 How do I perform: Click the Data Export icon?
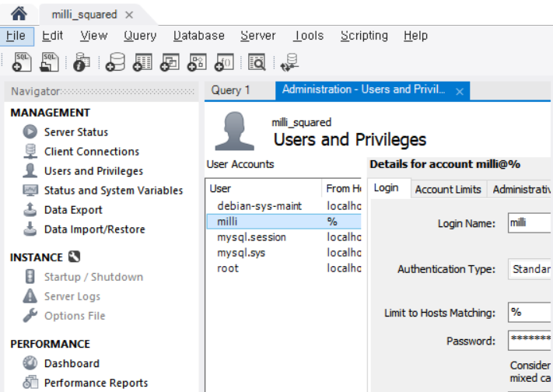(30, 209)
